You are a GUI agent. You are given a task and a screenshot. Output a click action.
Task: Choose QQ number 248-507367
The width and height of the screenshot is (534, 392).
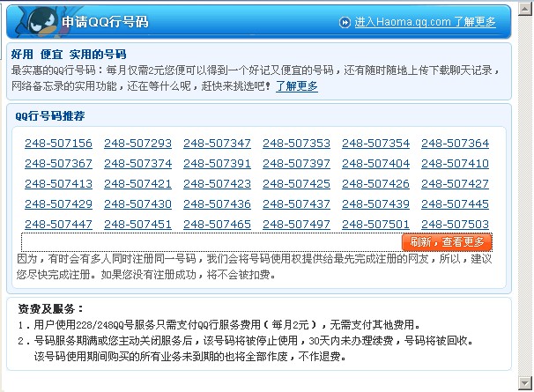[x=58, y=164]
